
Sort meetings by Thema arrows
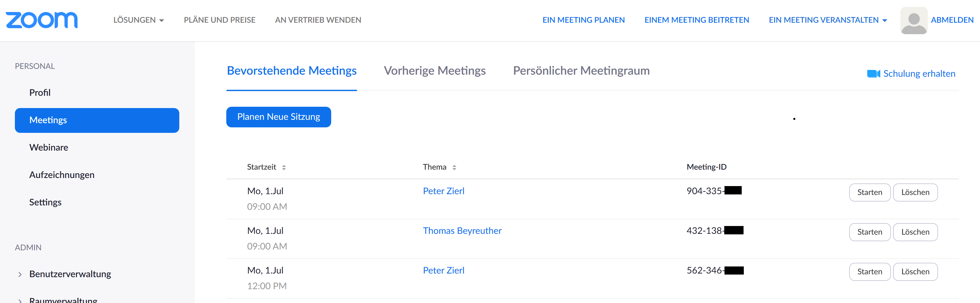tap(454, 168)
